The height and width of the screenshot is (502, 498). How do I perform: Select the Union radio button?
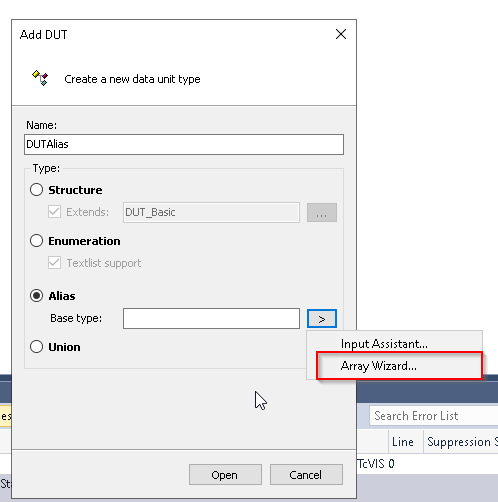click(36, 347)
